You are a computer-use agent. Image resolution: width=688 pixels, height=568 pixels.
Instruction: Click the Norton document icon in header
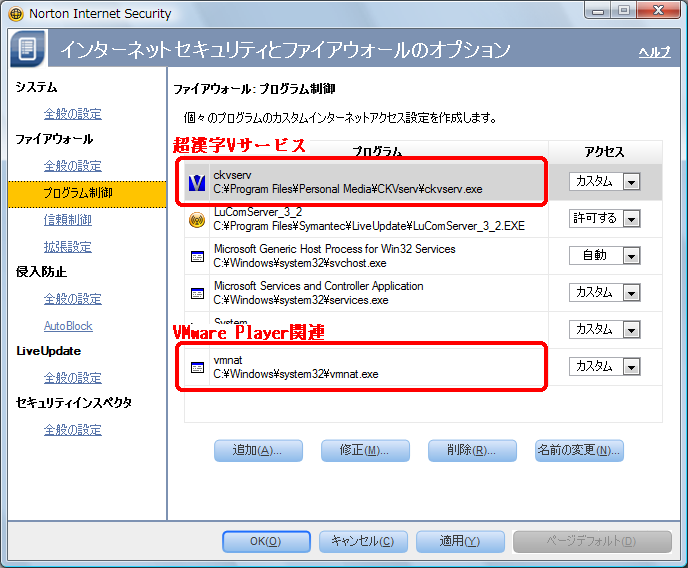point(28,49)
